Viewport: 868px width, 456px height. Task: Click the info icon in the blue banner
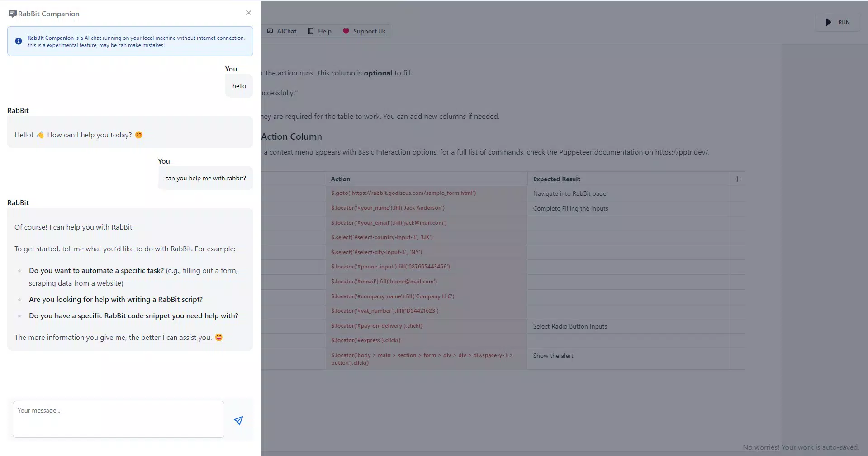coord(19,41)
